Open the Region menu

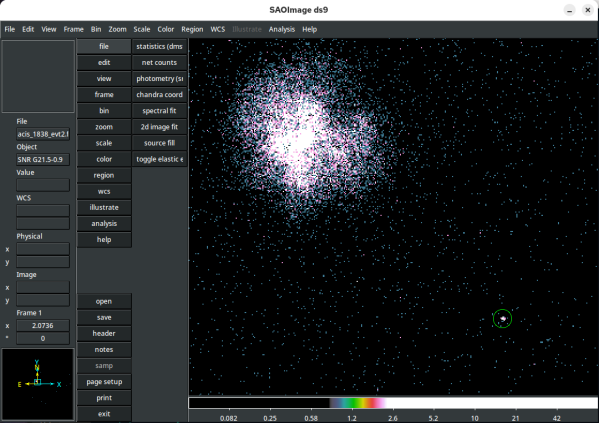(x=192, y=29)
